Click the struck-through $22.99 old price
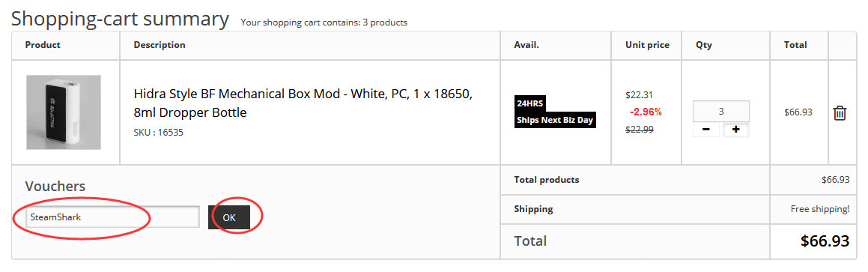868x272 pixels. [640, 129]
